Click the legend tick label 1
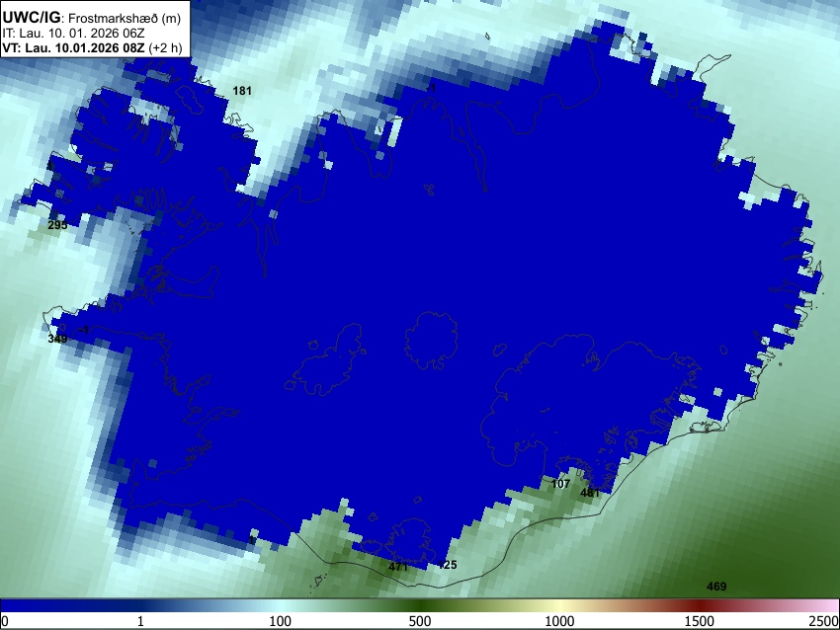The width and height of the screenshot is (840, 630). 140,621
